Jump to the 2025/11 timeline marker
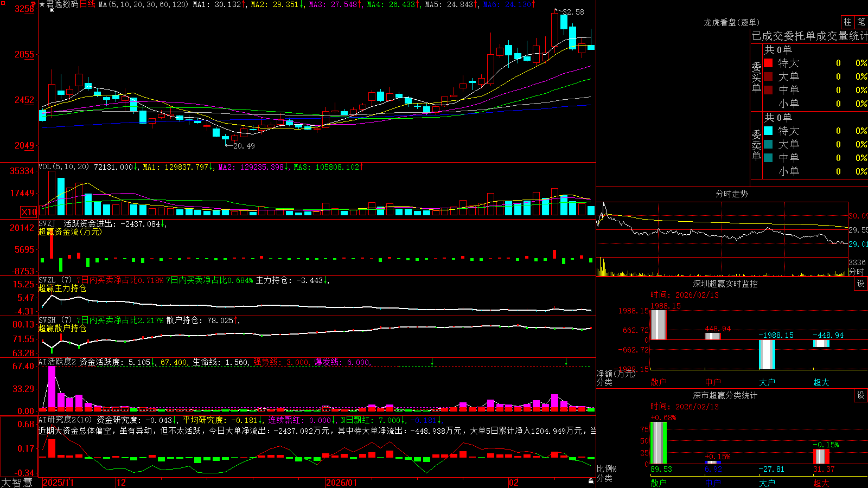The width and height of the screenshot is (868, 488). pyautogui.click(x=58, y=483)
